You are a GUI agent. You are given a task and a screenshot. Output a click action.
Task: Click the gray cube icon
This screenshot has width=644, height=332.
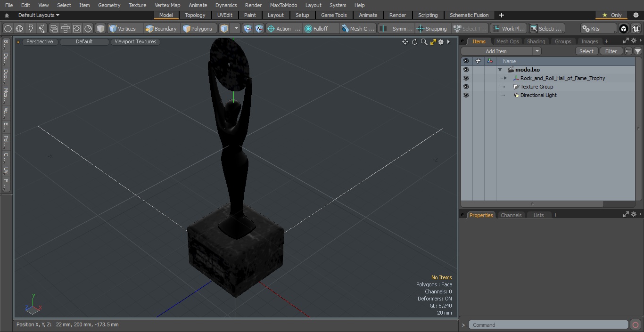pos(100,29)
